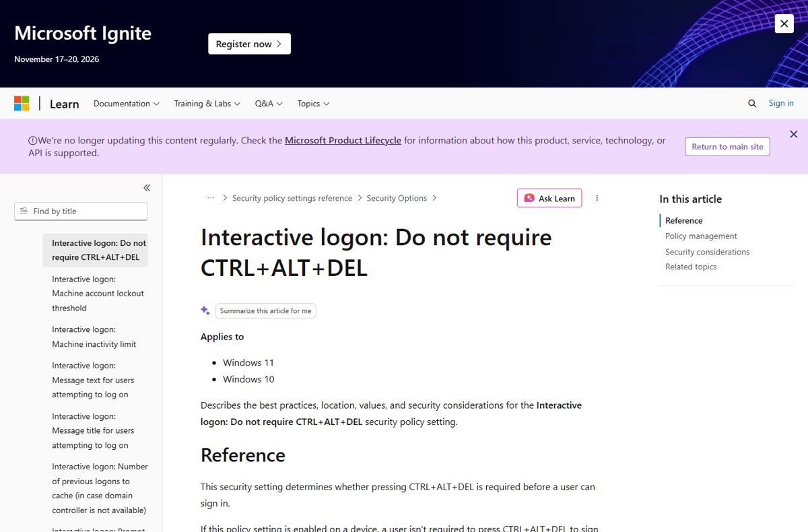Open the search magnifier icon
The width and height of the screenshot is (808, 532).
click(x=752, y=103)
